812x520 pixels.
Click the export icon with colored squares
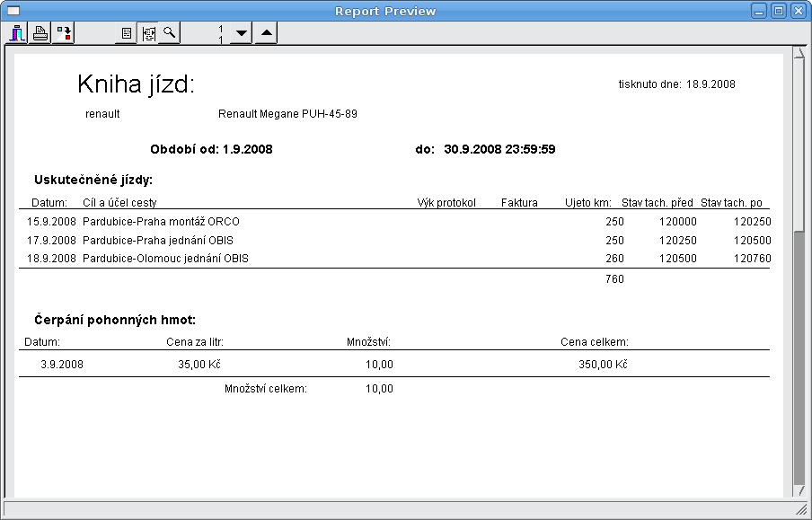click(x=64, y=33)
